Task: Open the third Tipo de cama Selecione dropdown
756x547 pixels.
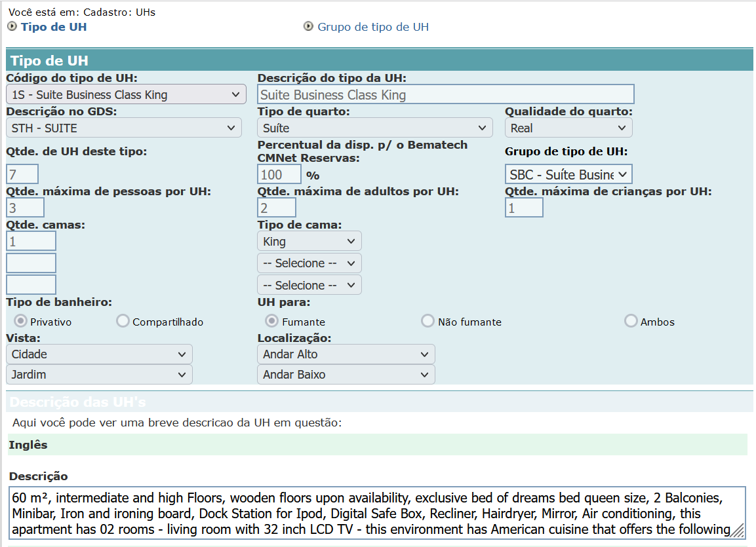Action: (x=309, y=285)
